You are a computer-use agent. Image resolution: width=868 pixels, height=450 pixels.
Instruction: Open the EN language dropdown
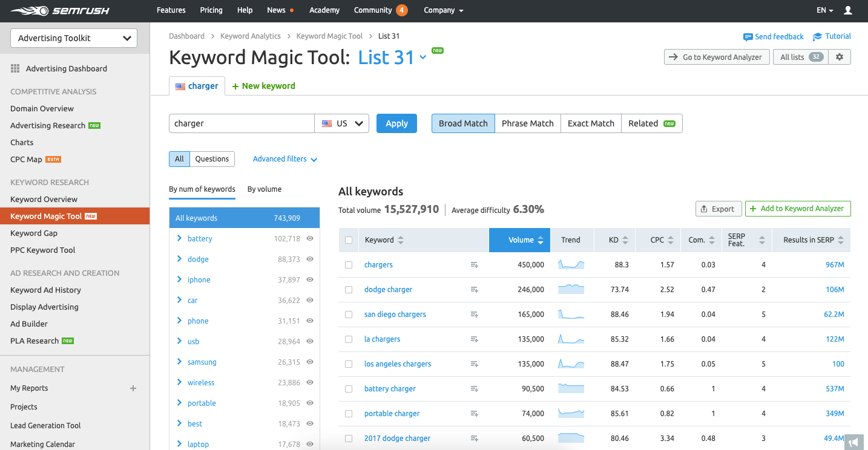pos(825,10)
